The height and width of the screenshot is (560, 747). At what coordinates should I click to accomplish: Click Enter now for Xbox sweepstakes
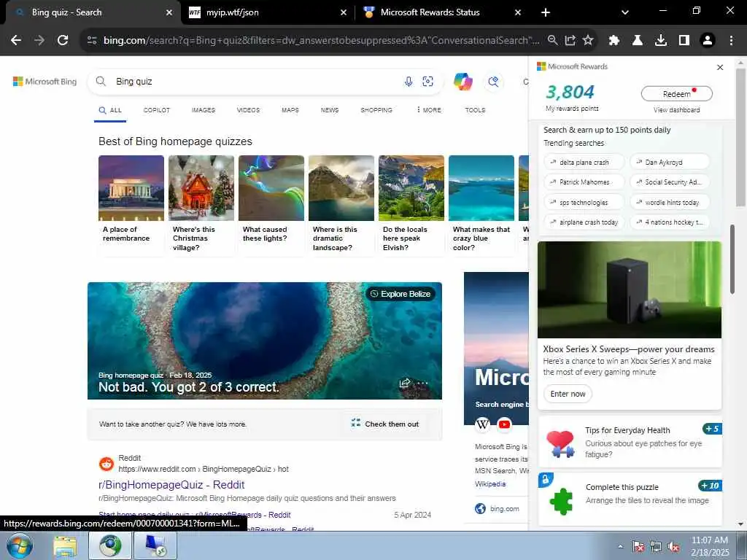pyautogui.click(x=568, y=394)
